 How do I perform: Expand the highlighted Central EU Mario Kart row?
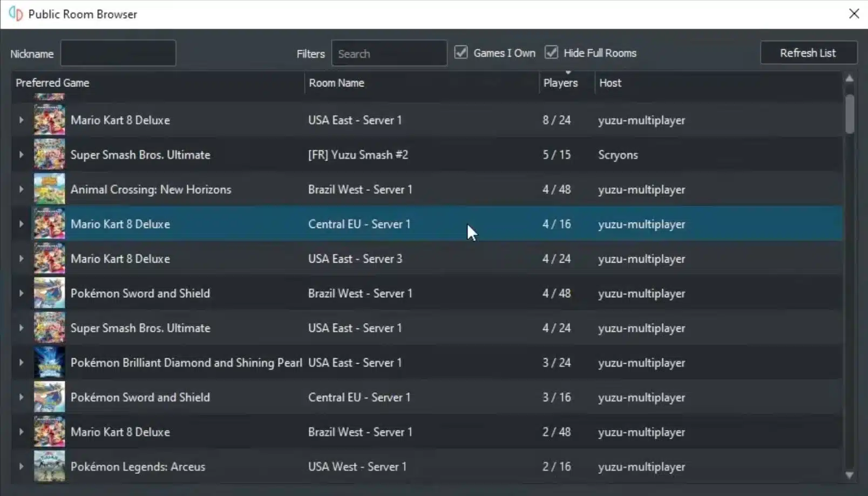(x=21, y=224)
